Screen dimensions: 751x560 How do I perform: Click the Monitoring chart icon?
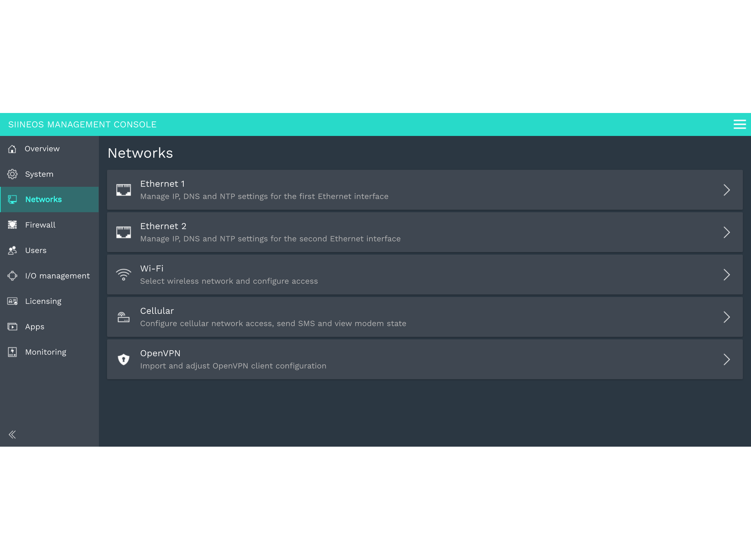12,352
